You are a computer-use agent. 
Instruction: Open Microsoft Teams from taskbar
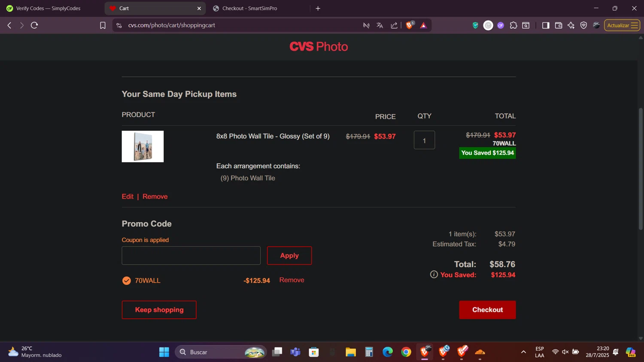pyautogui.click(x=295, y=352)
